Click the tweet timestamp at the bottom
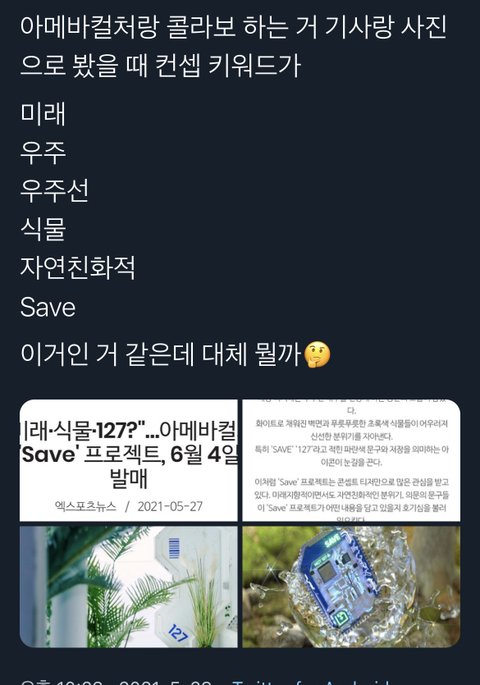Screen dimensions: 480x685 [x=116, y=682]
